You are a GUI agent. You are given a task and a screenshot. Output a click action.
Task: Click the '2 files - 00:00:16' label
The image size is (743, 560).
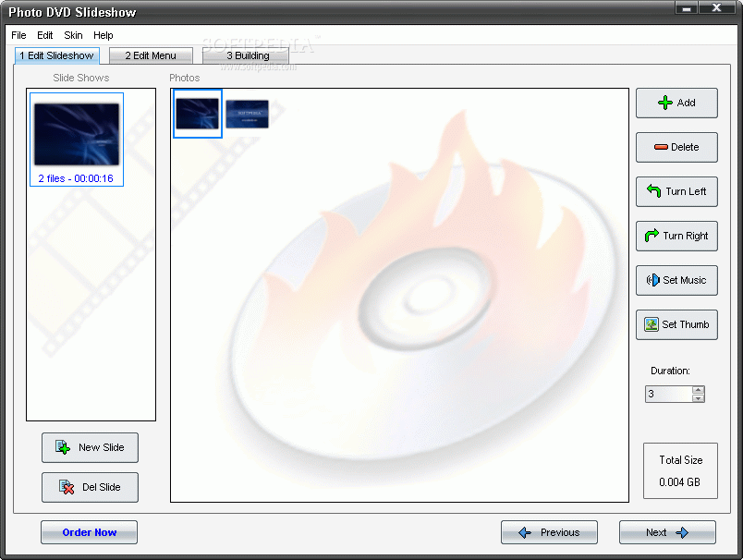point(76,178)
